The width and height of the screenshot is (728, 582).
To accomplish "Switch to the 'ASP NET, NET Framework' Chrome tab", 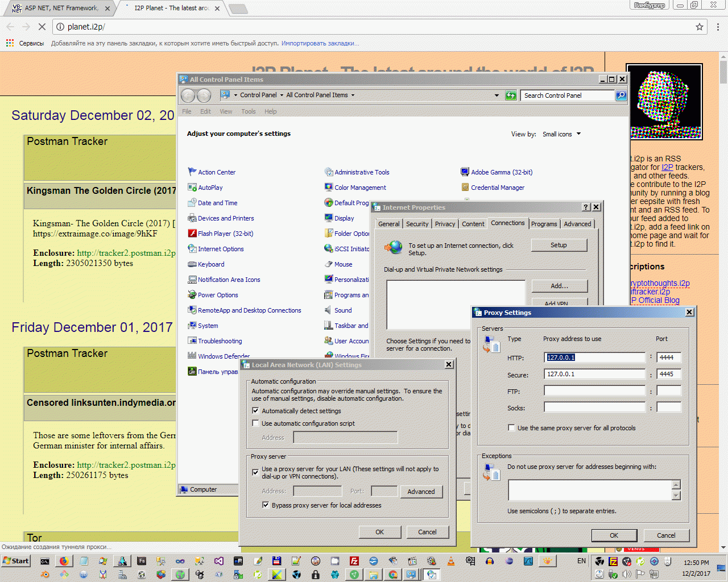I will (x=61, y=9).
